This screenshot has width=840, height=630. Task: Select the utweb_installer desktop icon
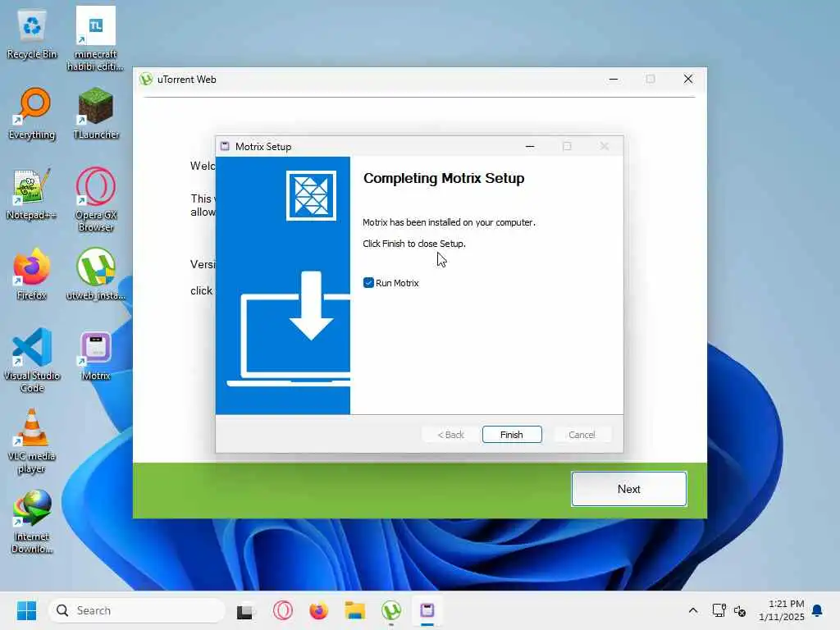pos(96,274)
